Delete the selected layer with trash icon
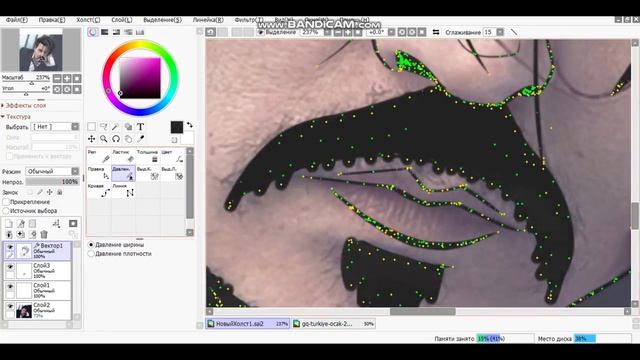This screenshot has width=640, height=360. click(44, 234)
